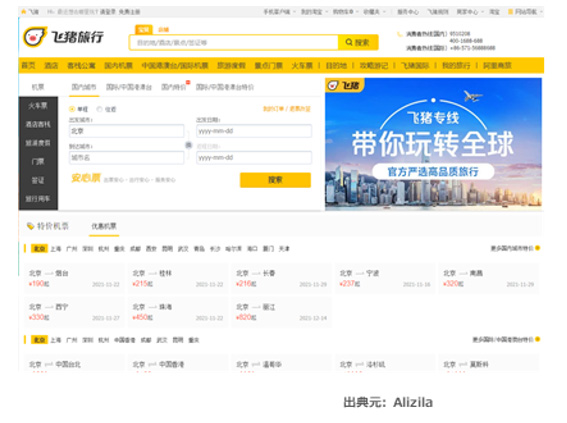Open the 北京 to 丽江 ¥820 flight card
Screen dimensions: 567x423
click(x=282, y=312)
